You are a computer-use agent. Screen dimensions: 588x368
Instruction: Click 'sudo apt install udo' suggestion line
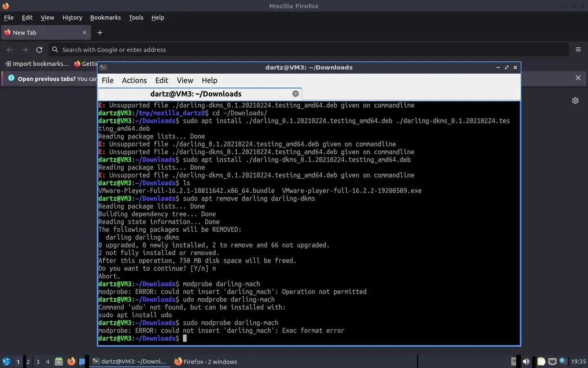pyautogui.click(x=135, y=315)
